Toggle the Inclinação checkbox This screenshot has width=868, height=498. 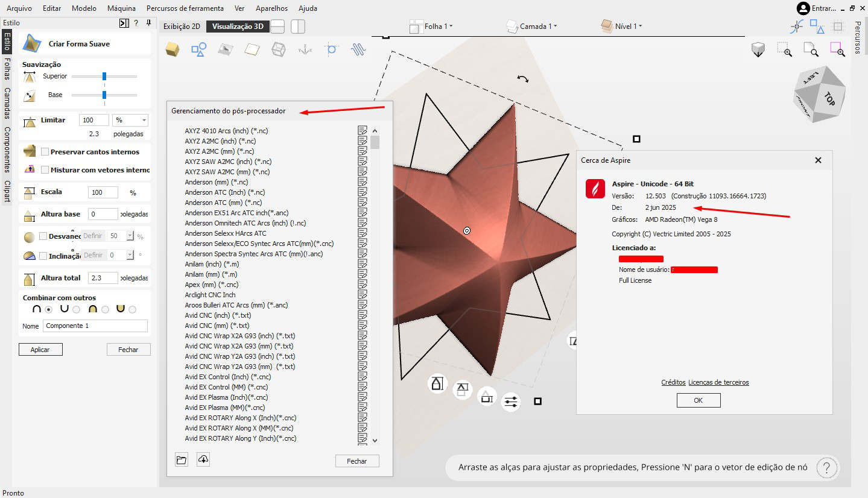[43, 256]
